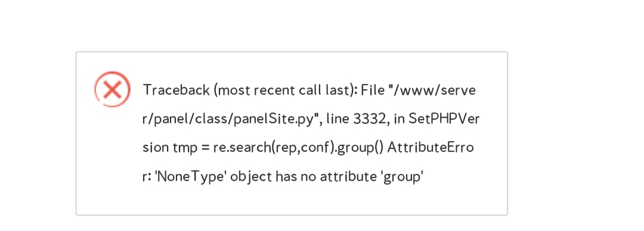Click the '.group()' call text

(x=360, y=147)
